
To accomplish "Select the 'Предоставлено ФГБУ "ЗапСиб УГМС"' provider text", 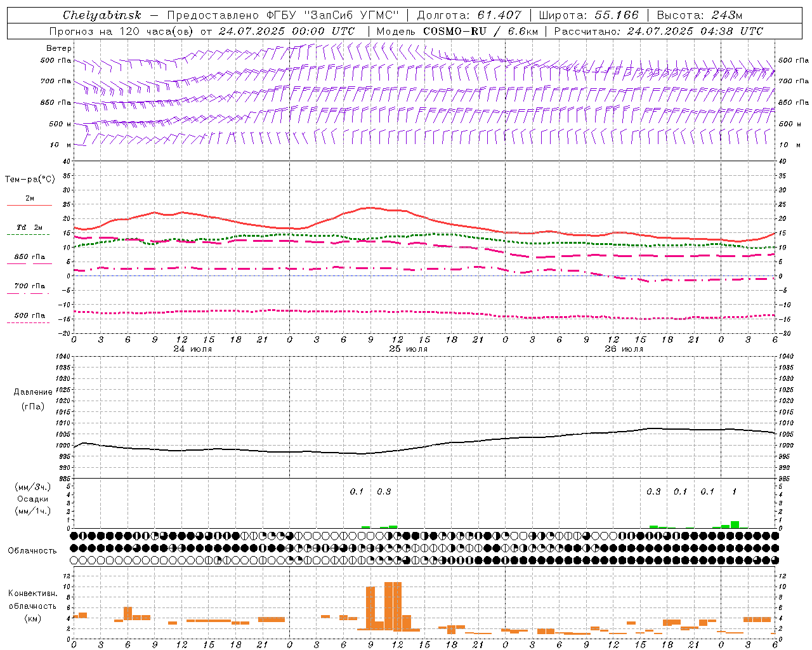I will click(282, 15).
